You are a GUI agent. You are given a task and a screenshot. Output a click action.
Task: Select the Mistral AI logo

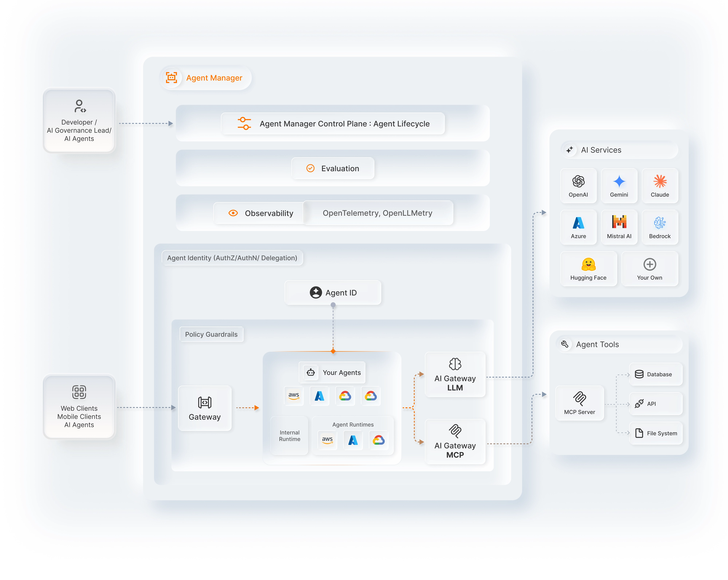point(619,222)
